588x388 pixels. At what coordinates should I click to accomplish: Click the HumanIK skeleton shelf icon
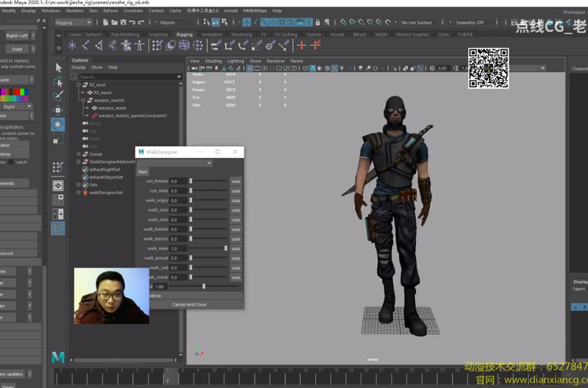(x=140, y=46)
